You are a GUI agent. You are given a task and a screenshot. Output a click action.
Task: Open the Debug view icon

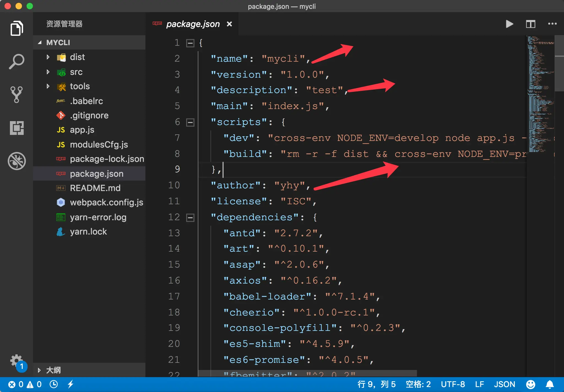click(x=17, y=161)
